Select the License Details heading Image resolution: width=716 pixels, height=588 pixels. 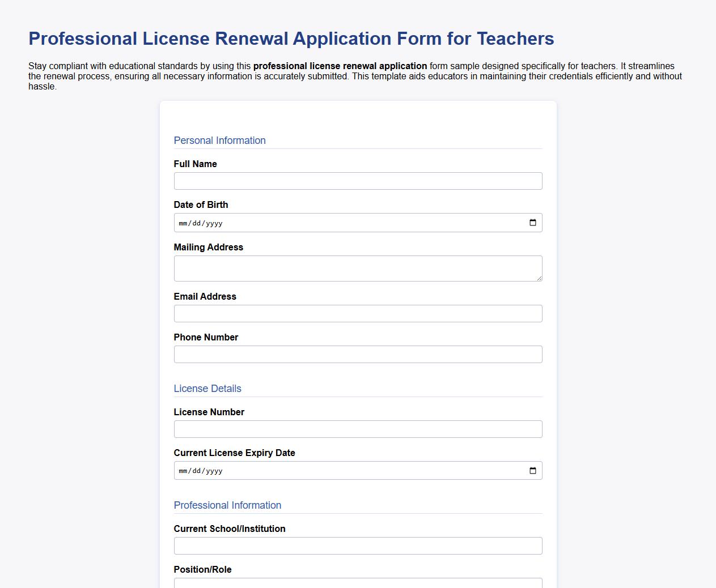click(x=207, y=389)
